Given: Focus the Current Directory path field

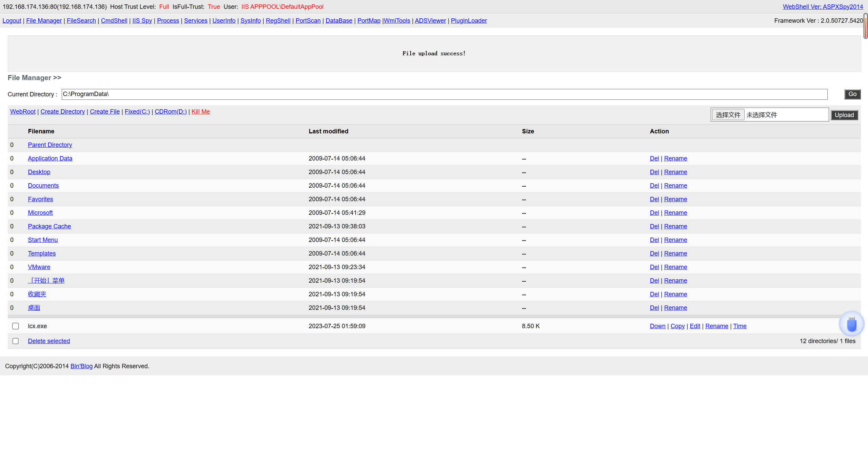Looking at the screenshot, I should 444,94.
